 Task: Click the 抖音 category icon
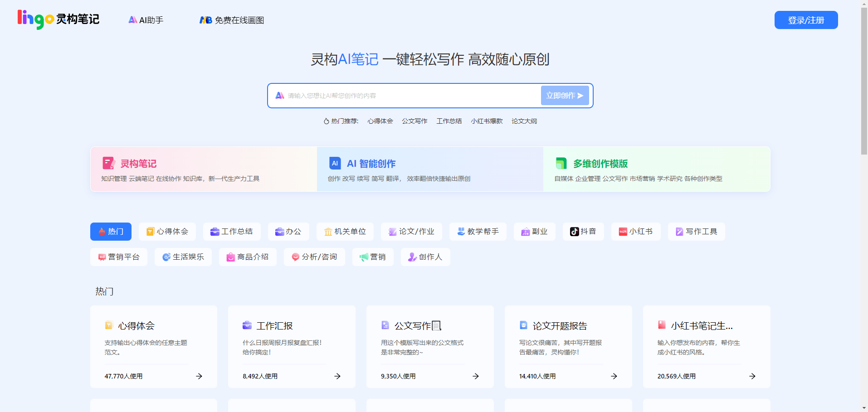574,232
